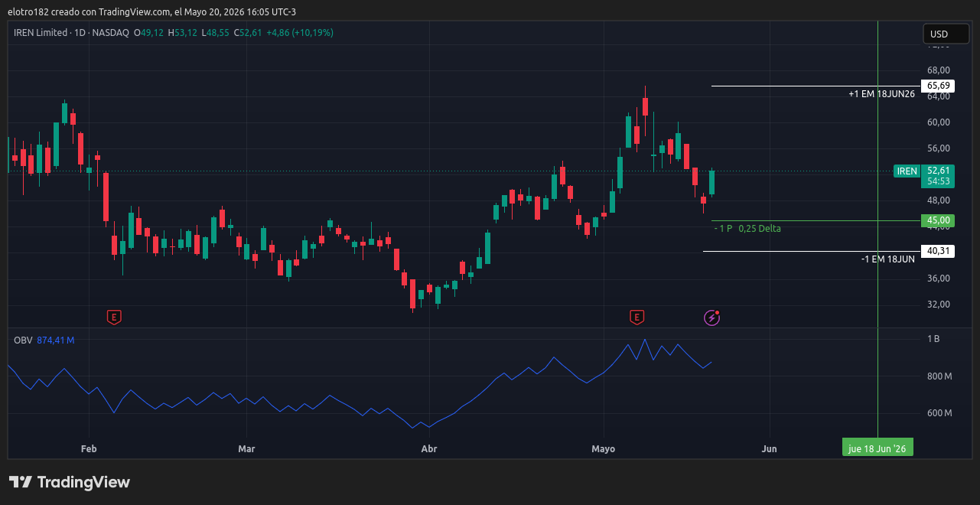Click the high value H53,12

point(183,33)
